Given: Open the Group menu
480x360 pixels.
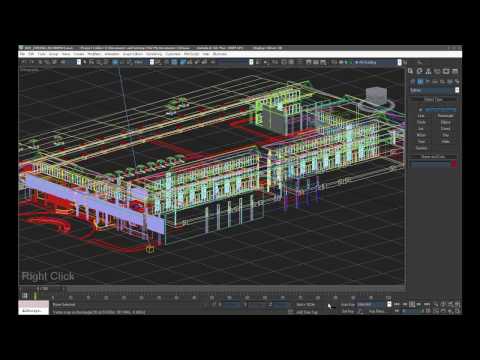Looking at the screenshot, I should click(54, 54).
